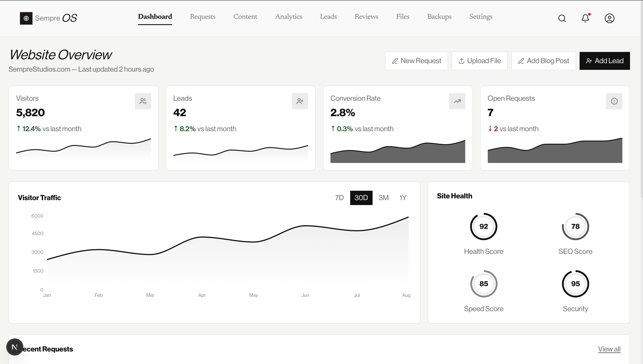This screenshot has width=643, height=364.
Task: Open the search magnifier icon
Action: (x=562, y=18)
